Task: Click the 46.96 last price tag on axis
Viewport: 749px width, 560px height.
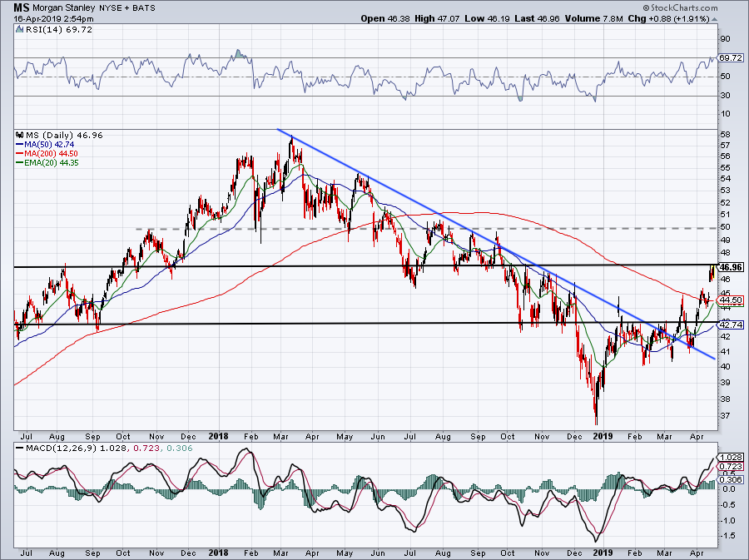Action: click(731, 267)
